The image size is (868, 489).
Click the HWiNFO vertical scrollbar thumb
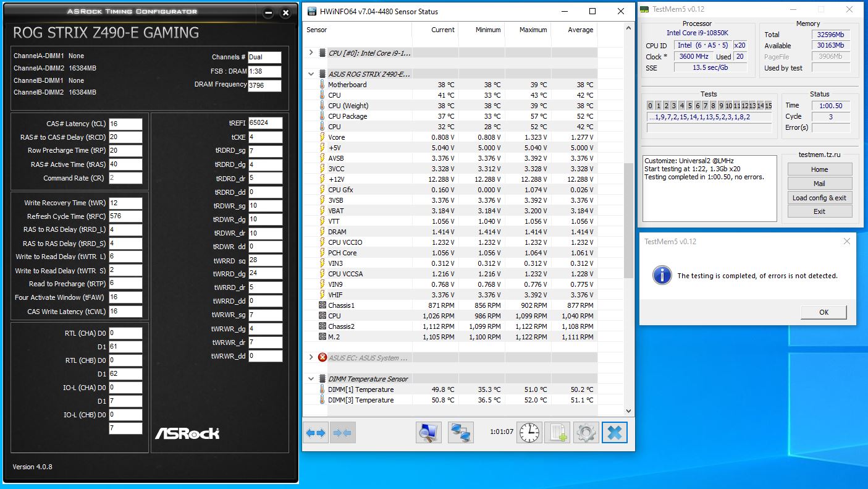tap(629, 221)
